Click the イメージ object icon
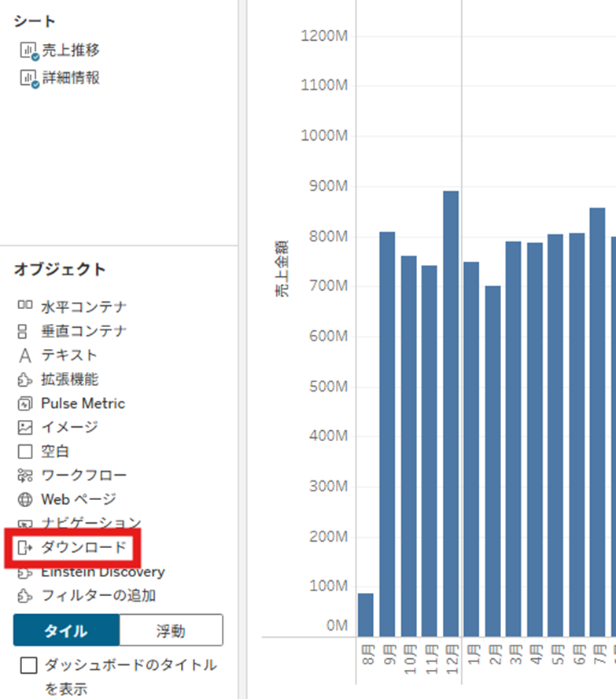The width and height of the screenshot is (616, 699). (x=25, y=428)
